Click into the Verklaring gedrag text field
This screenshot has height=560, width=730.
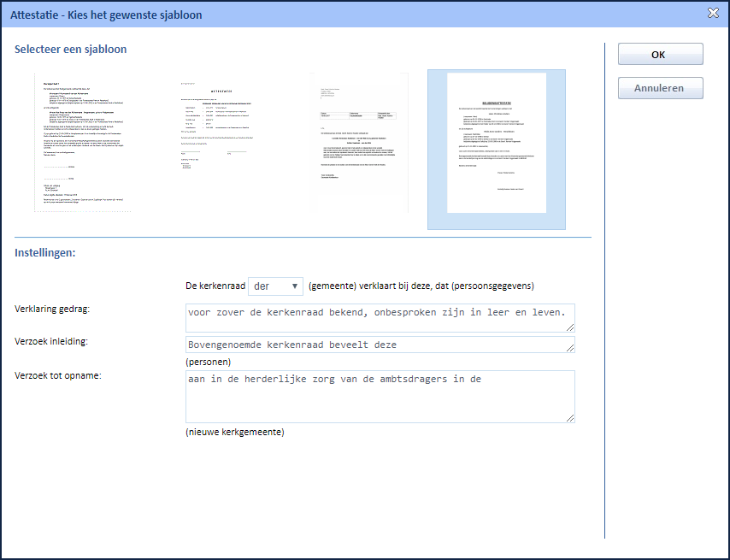point(380,318)
